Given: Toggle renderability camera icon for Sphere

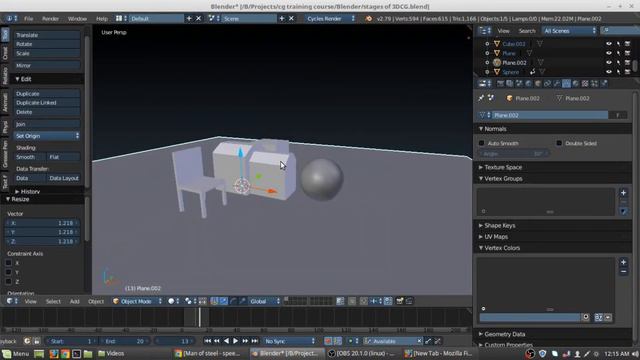Looking at the screenshot, I should [x=628, y=72].
